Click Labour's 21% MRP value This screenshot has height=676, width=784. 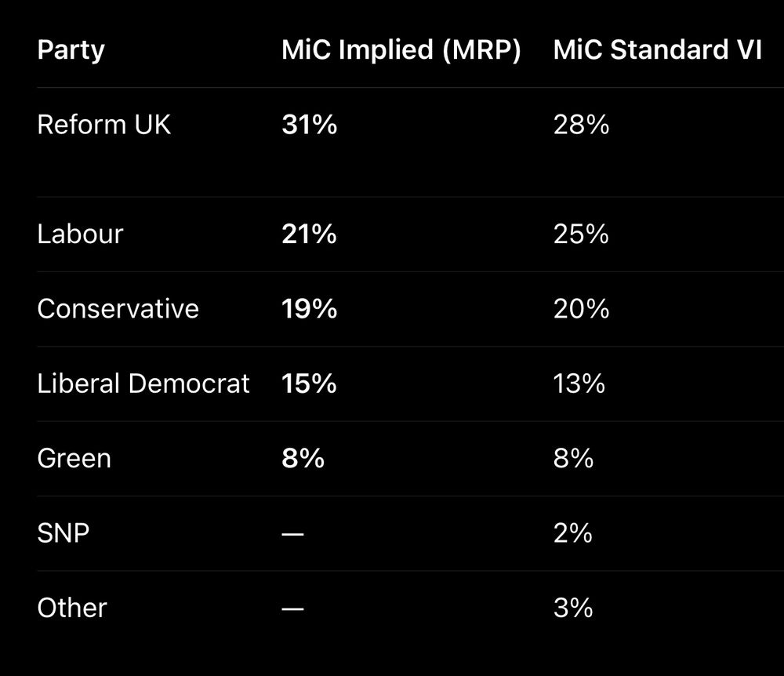pyautogui.click(x=309, y=234)
